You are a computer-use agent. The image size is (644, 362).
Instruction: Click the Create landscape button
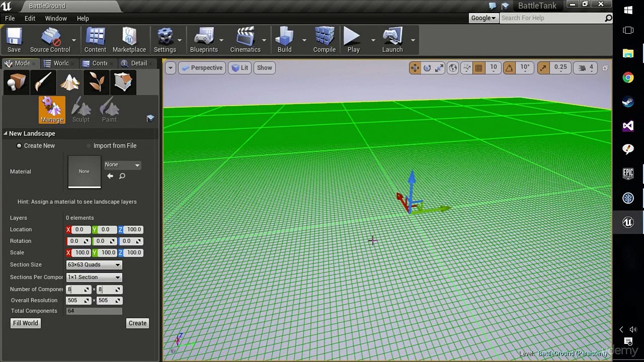[x=137, y=323]
